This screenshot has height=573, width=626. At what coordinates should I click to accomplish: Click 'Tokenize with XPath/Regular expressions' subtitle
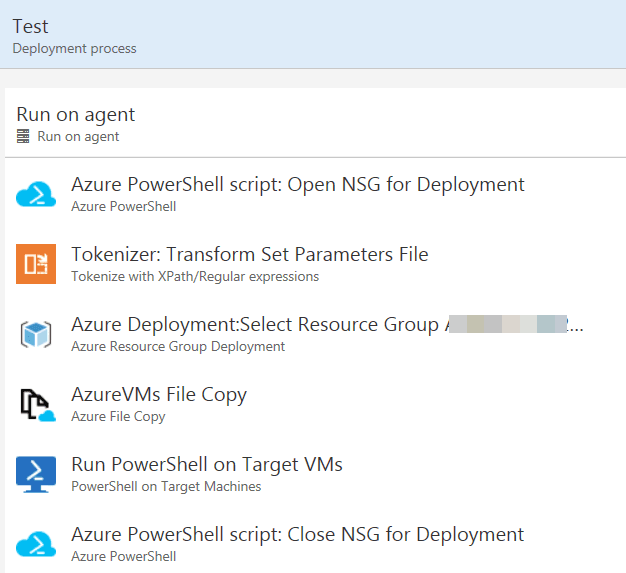tap(195, 276)
